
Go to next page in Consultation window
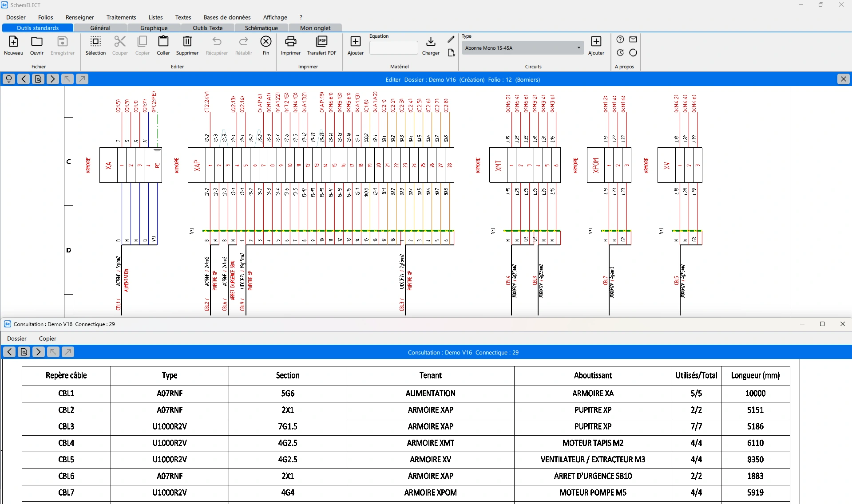pyautogui.click(x=39, y=352)
